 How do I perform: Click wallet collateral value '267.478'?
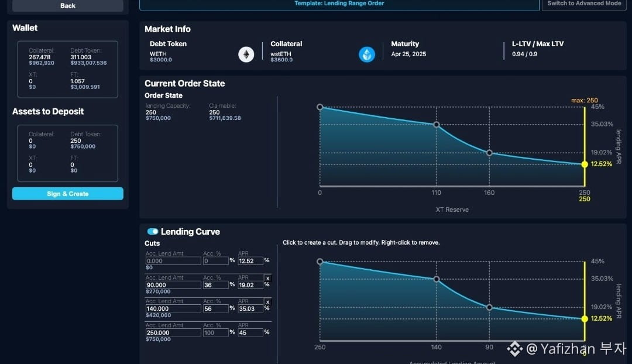pos(40,57)
